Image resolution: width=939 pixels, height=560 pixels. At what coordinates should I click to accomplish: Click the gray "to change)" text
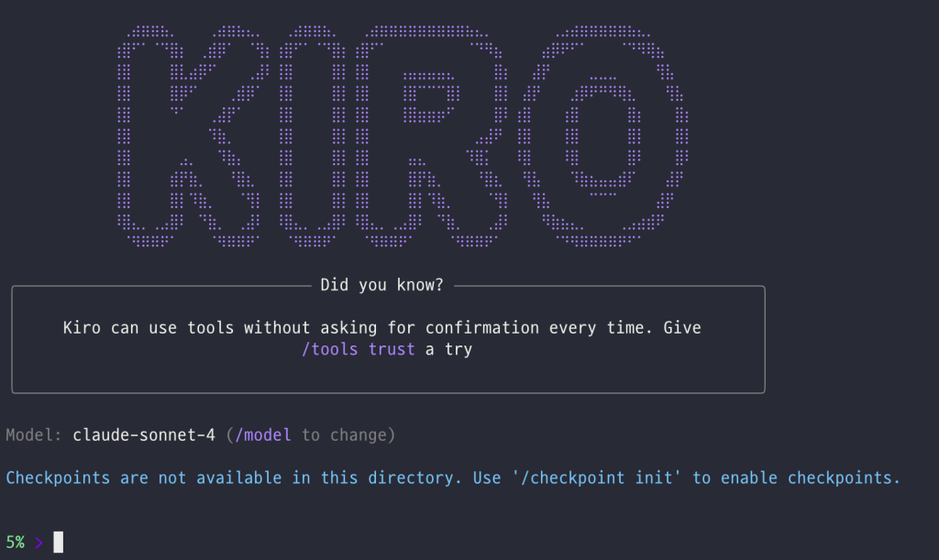click(348, 434)
